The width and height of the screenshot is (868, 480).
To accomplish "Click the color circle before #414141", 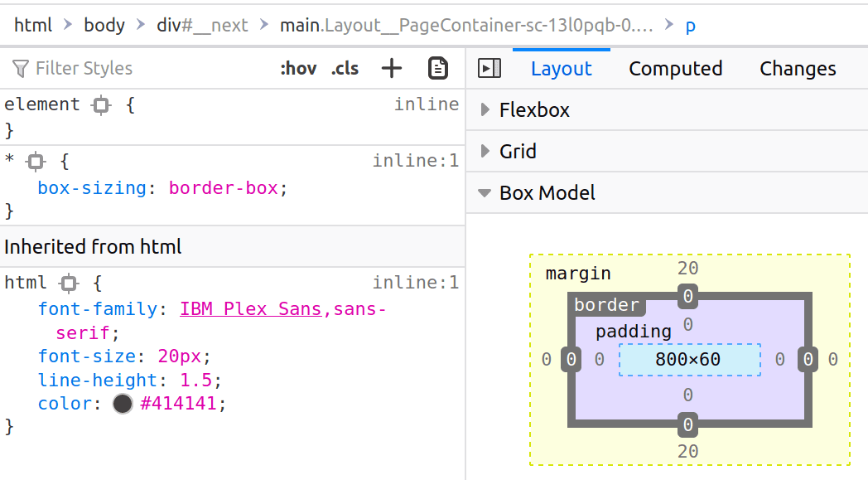I will (122, 404).
